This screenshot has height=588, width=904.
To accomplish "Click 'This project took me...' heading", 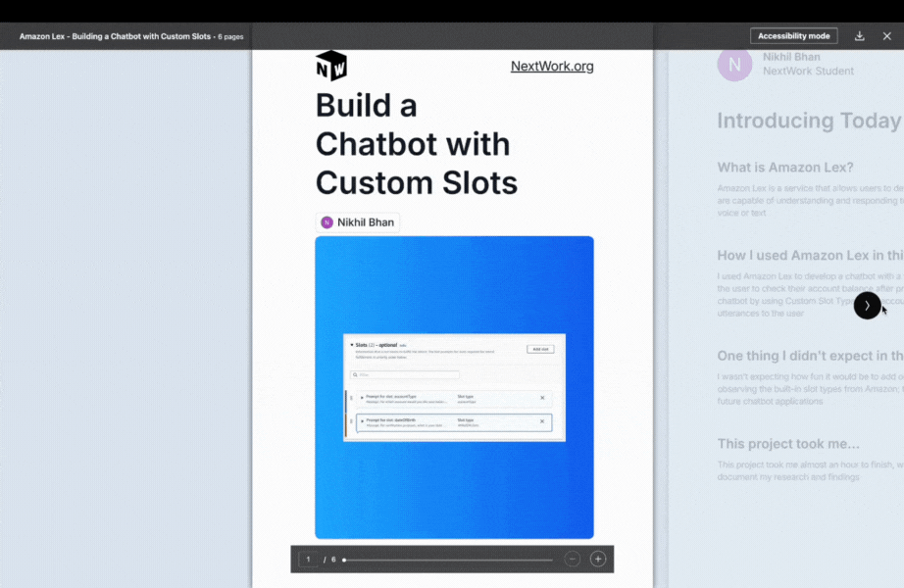I will (788, 444).
